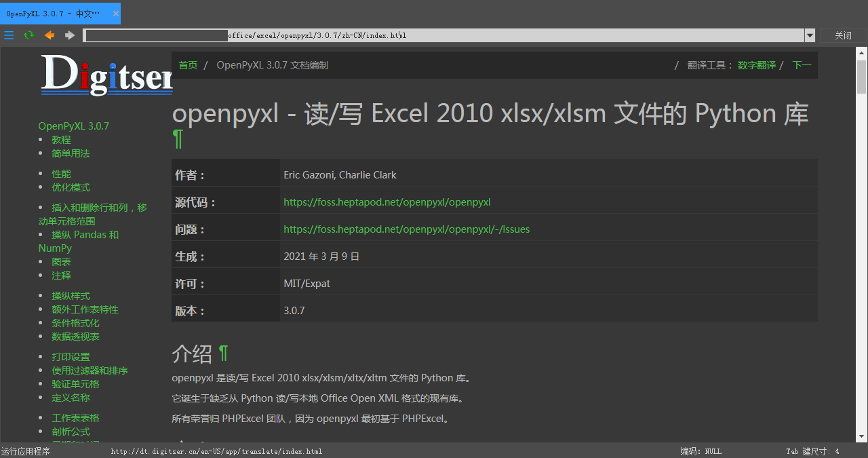Click the 下一 next-page link
The image size is (868, 458).
click(801, 65)
